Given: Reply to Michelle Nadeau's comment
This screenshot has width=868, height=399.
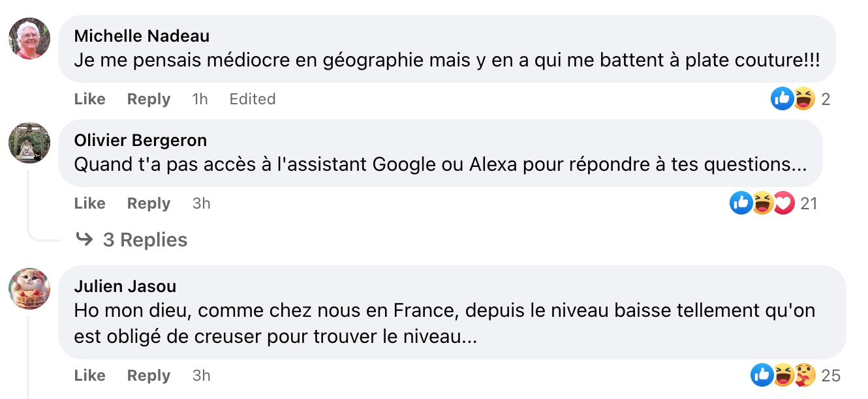Looking at the screenshot, I should [x=148, y=99].
